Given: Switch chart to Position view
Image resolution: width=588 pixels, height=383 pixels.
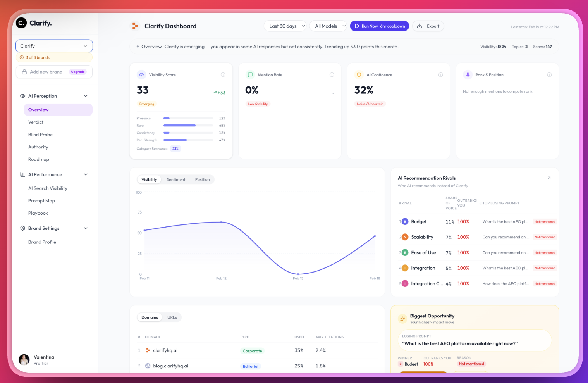Looking at the screenshot, I should pyautogui.click(x=202, y=179).
